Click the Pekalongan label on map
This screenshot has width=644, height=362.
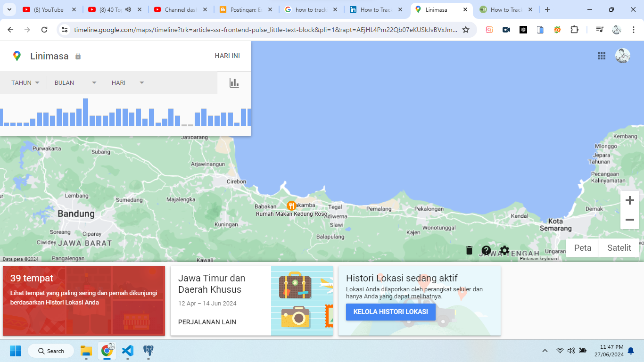tap(429, 209)
